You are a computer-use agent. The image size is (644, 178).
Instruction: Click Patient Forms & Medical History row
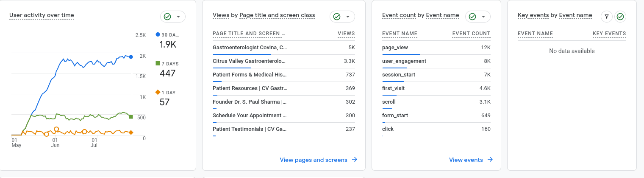click(x=284, y=75)
